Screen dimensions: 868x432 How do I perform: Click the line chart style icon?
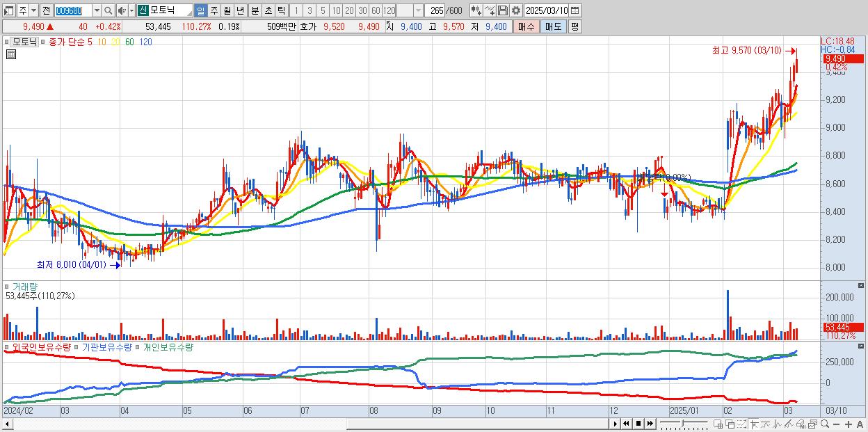(x=766, y=424)
